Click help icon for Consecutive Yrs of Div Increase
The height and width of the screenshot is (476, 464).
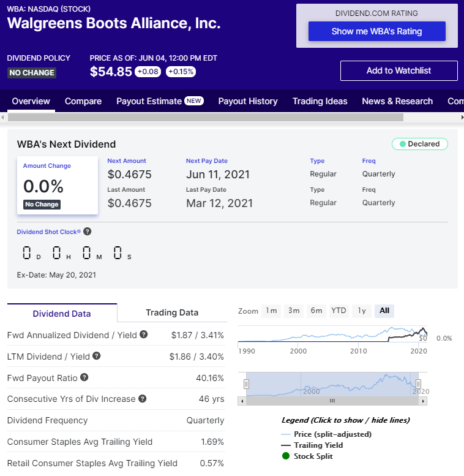pos(142,399)
